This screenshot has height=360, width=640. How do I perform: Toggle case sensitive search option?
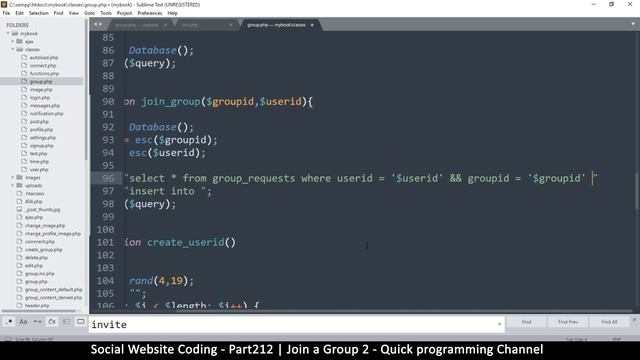(x=23, y=322)
